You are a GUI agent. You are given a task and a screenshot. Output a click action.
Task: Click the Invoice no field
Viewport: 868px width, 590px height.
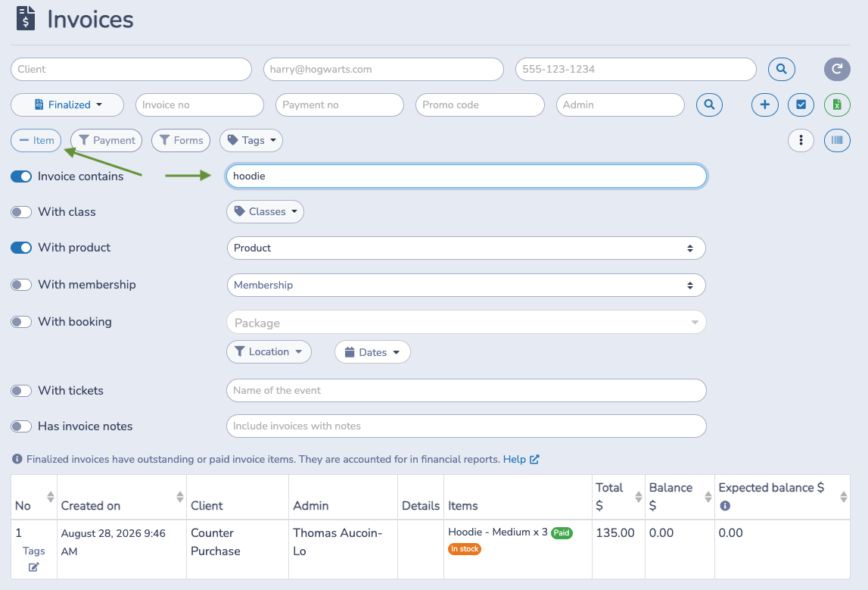click(x=199, y=105)
